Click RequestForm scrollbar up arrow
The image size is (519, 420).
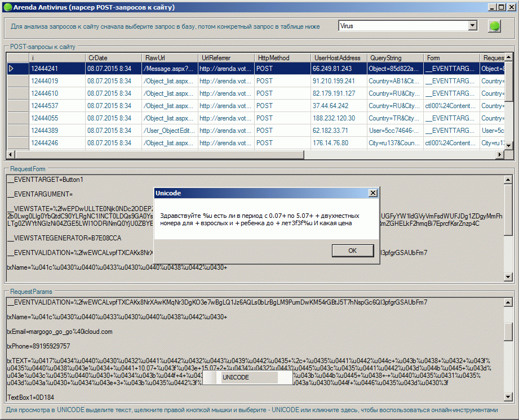[x=508, y=180]
